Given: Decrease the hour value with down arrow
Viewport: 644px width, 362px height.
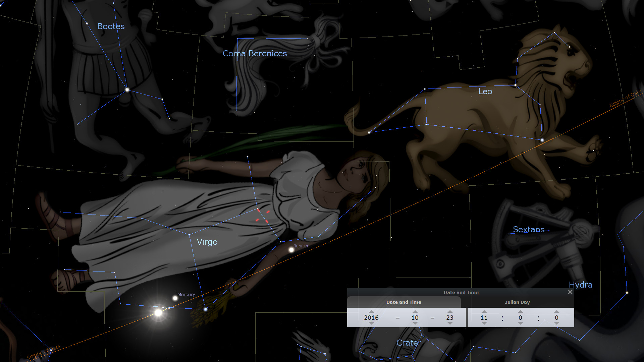Looking at the screenshot, I should 484,323.
